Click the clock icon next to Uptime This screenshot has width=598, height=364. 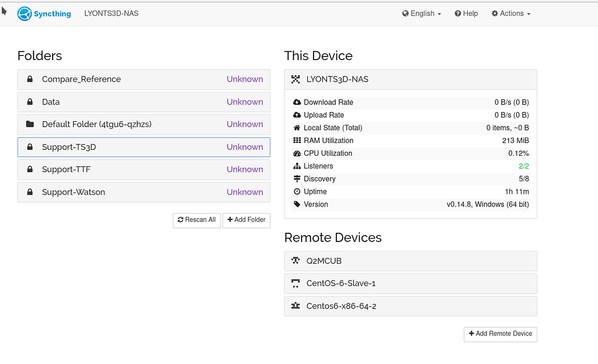tap(297, 191)
